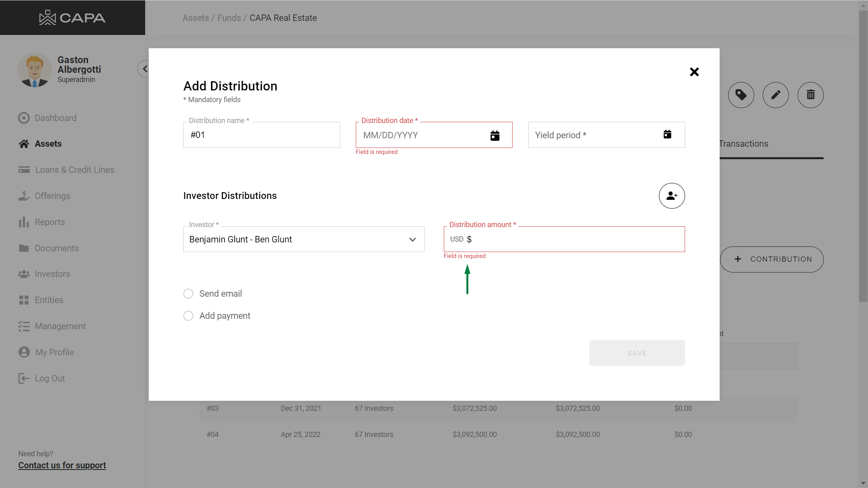Click the Funds breadcrumb link

(x=229, y=18)
